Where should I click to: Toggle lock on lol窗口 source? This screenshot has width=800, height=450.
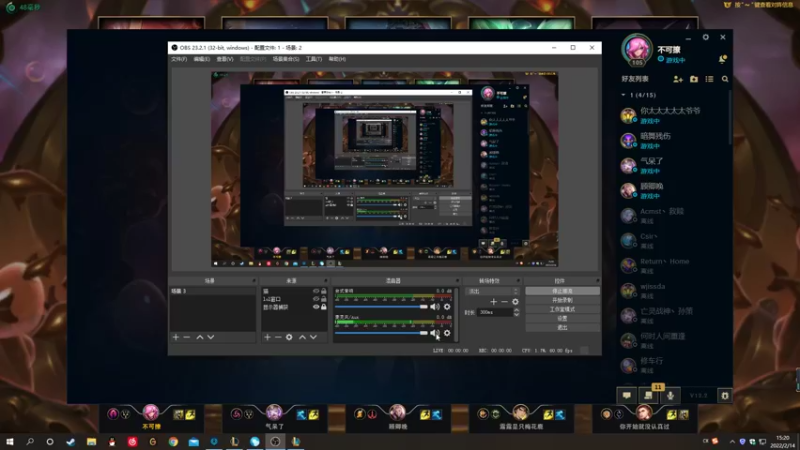coord(323,299)
